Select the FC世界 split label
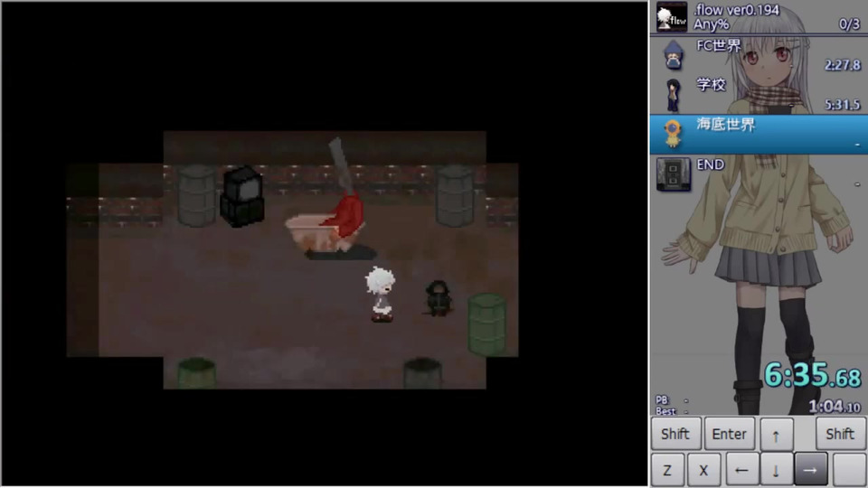The width and height of the screenshot is (868, 488). [x=719, y=45]
